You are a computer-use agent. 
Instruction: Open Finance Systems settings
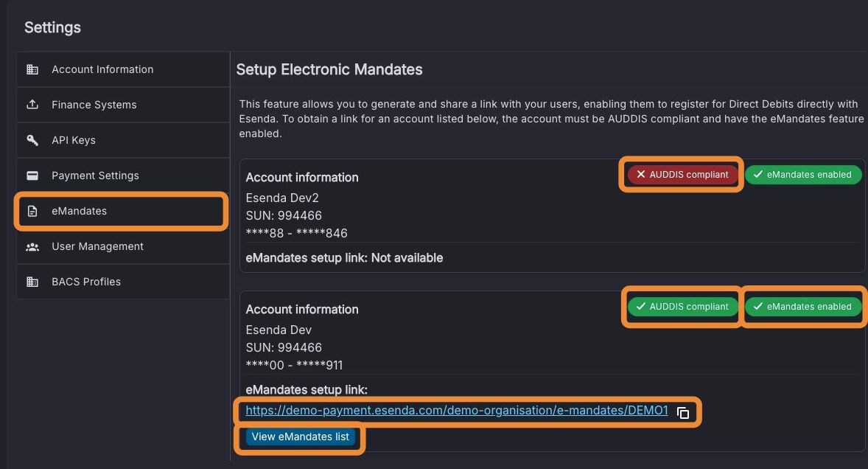[x=123, y=105]
